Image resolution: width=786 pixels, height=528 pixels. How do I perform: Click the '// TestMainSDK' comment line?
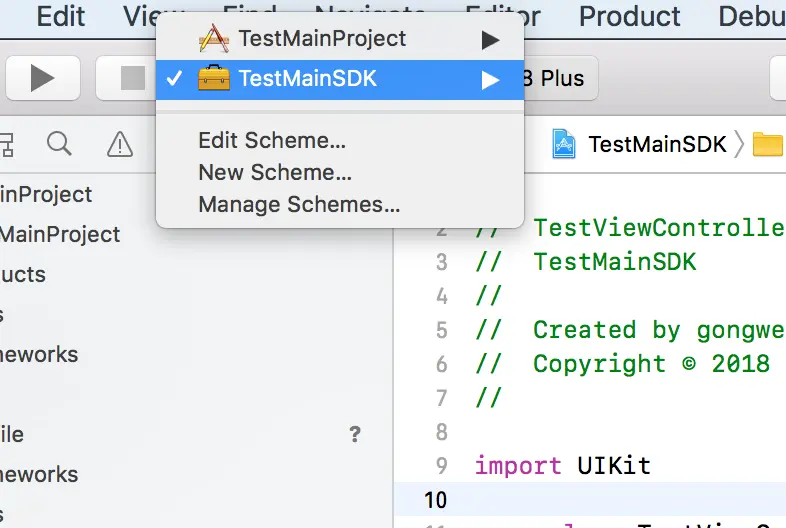pyautogui.click(x=585, y=262)
